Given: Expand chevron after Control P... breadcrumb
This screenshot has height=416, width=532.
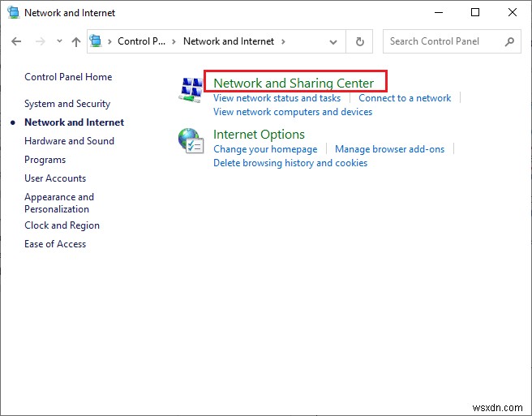Looking at the screenshot, I should coord(174,41).
